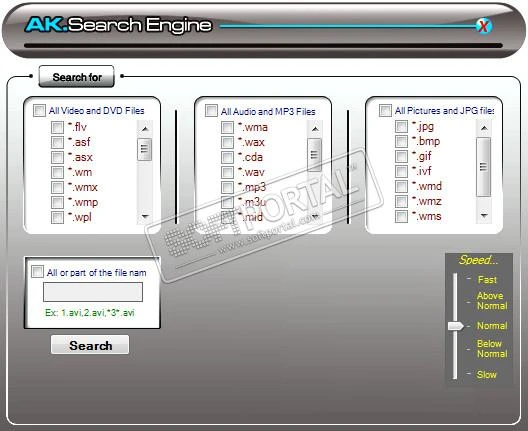Select the *.flv file type checkbox

(x=57, y=127)
